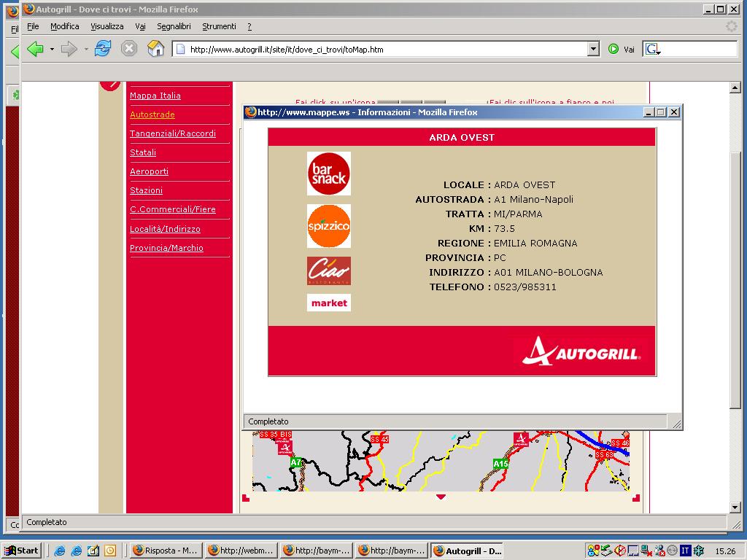
Task: Switch to the http://webm... taskbar window
Action: tap(241, 551)
